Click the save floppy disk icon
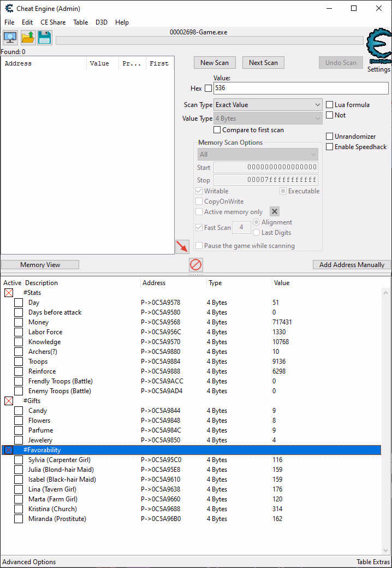392x568 pixels. (45, 37)
